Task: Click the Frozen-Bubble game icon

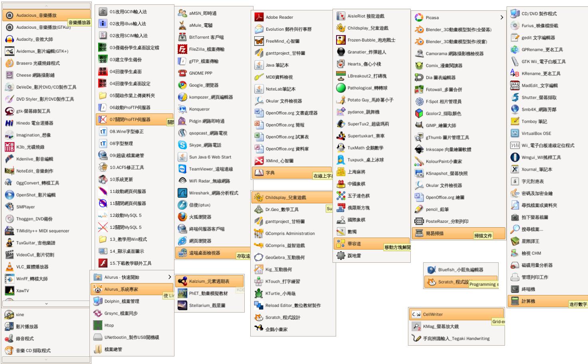Action: click(x=341, y=40)
